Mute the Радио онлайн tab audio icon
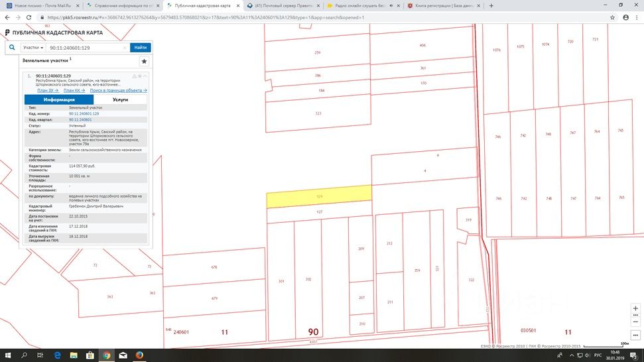The image size is (644, 362). click(x=391, y=6)
